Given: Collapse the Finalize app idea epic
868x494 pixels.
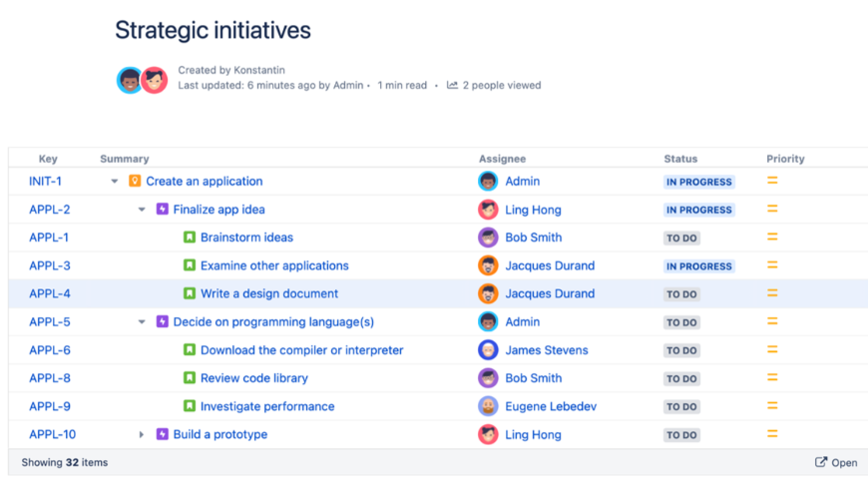Looking at the screenshot, I should tap(142, 210).
